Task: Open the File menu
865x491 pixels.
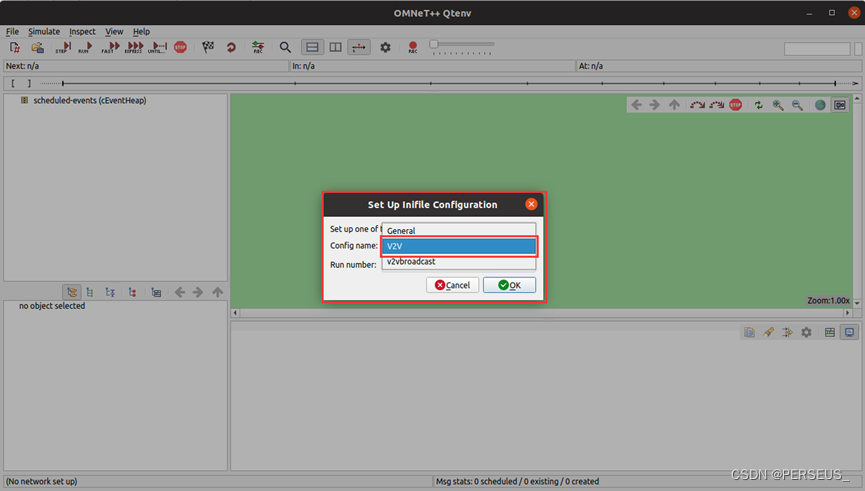Action: (12, 31)
